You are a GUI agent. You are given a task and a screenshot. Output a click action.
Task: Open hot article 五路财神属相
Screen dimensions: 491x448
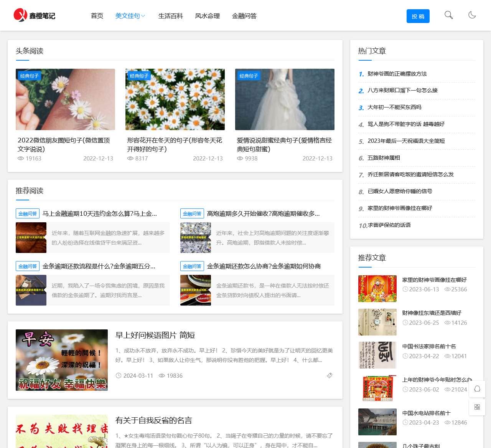pos(384,158)
